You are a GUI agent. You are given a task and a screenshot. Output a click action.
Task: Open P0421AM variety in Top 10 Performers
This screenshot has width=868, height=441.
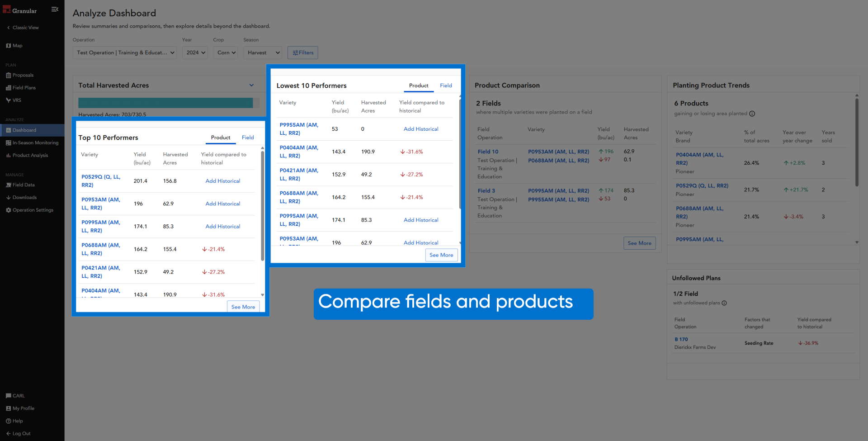(101, 272)
